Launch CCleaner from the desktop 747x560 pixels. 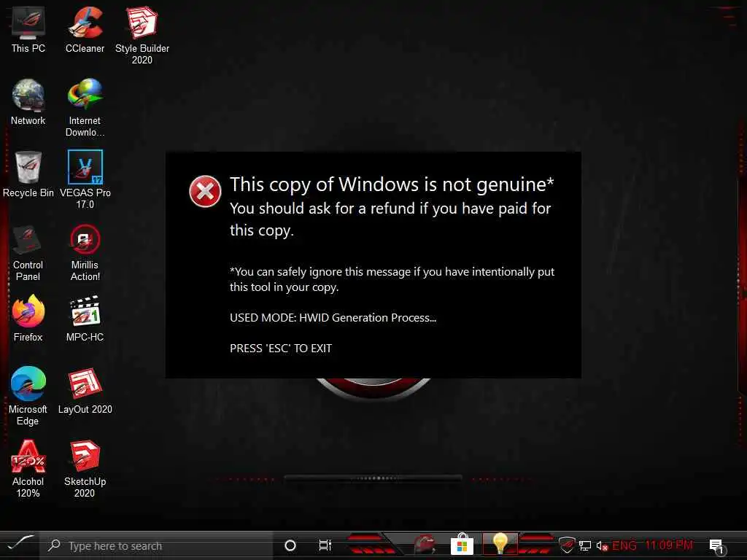point(85,29)
